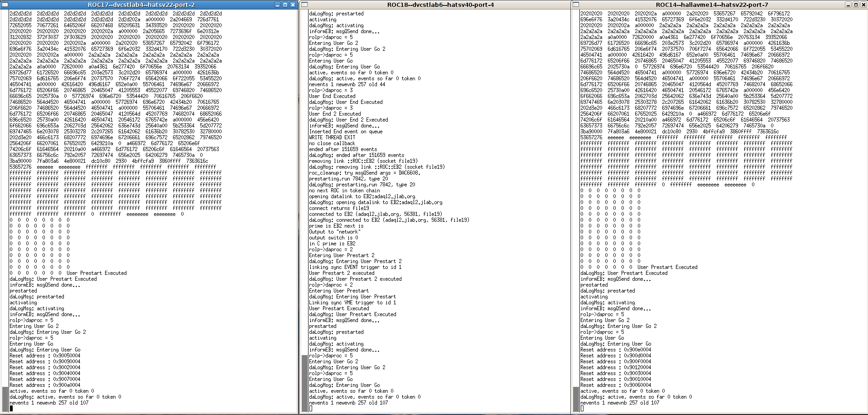868x415 pixels.
Task: Focus the ROC17--dvcstlab4--hatsv22-port-2 title bar
Action: tap(141, 5)
